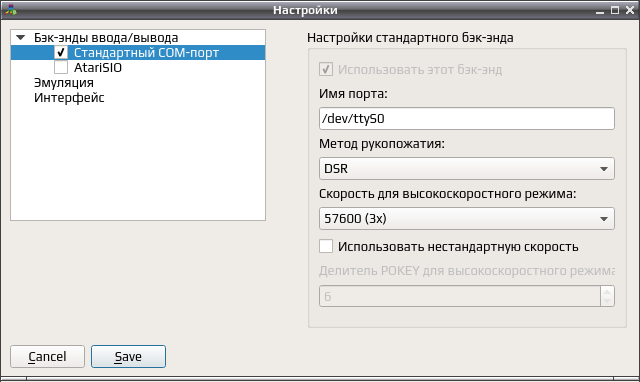Open the Метод рукопожатия DSR dropdown
640x382 pixels.
coord(467,169)
